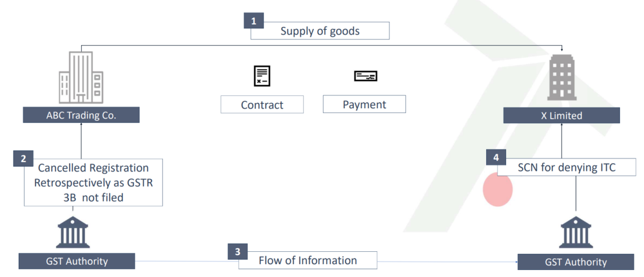
Task: Click the X Limited label
Action: tap(561, 116)
